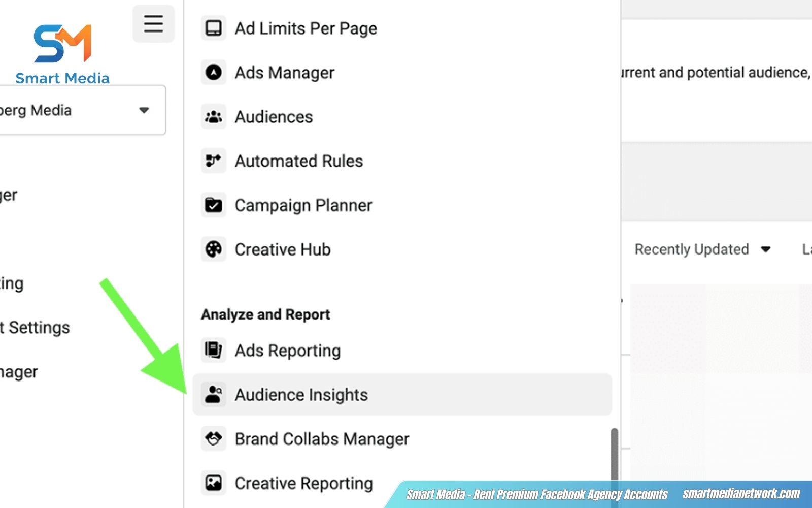The image size is (812, 508).
Task: Click the Creative Reporting image icon
Action: [x=214, y=483]
